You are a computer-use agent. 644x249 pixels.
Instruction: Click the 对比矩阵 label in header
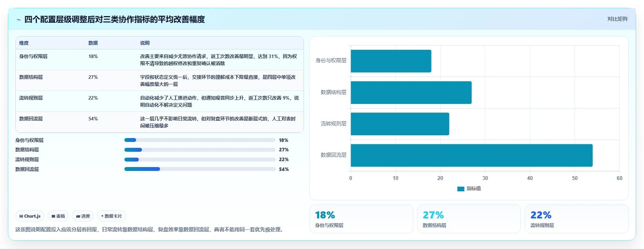(618, 19)
